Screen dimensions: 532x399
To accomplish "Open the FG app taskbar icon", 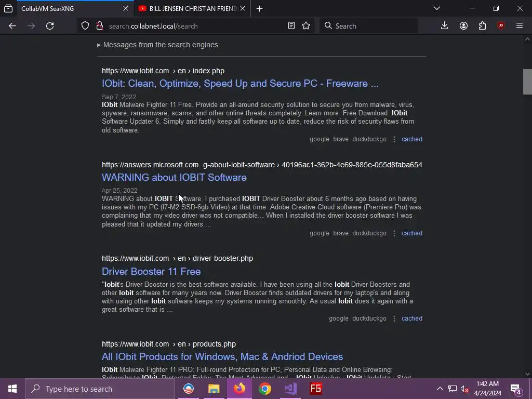I will (315, 389).
